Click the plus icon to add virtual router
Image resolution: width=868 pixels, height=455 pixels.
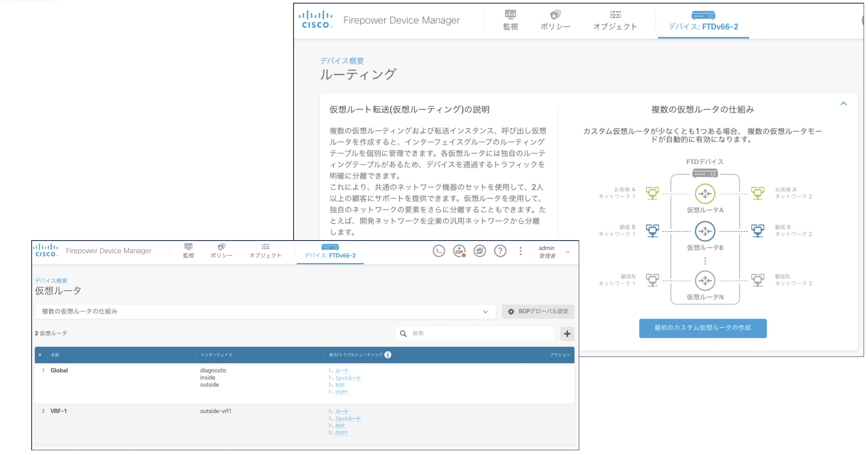pyautogui.click(x=567, y=334)
